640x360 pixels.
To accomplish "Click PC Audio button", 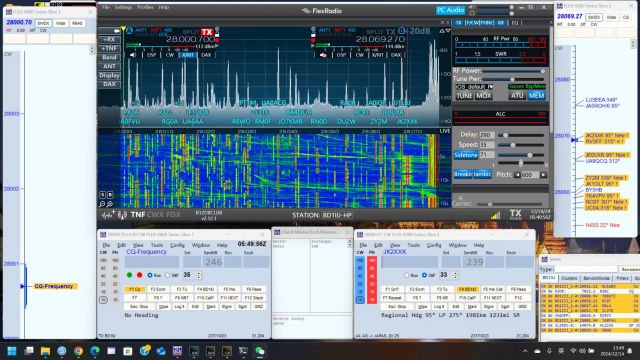I will pos(450,10).
